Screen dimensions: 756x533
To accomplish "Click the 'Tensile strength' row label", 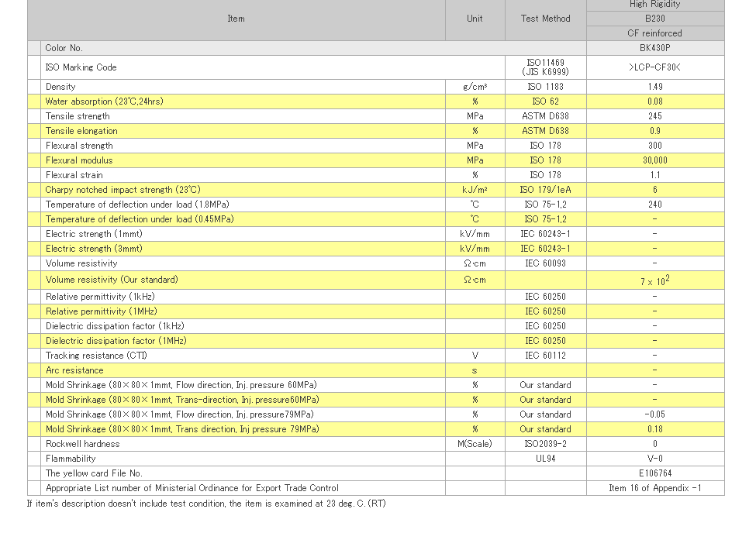I will tap(78, 116).
